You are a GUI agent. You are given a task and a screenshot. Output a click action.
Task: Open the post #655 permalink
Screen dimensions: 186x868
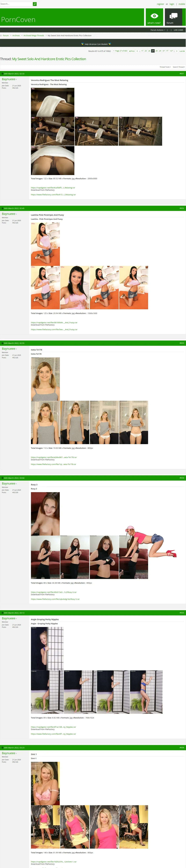[182, 613]
